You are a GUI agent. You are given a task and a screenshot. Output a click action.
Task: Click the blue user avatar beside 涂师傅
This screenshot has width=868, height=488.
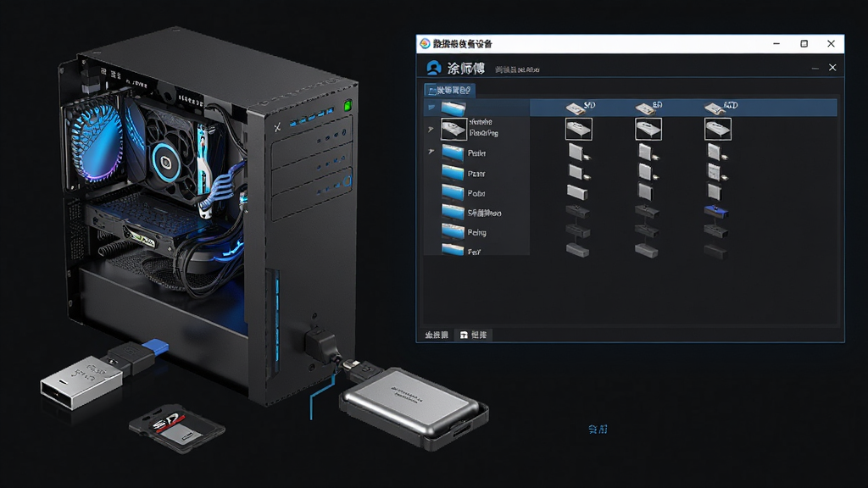click(x=433, y=68)
